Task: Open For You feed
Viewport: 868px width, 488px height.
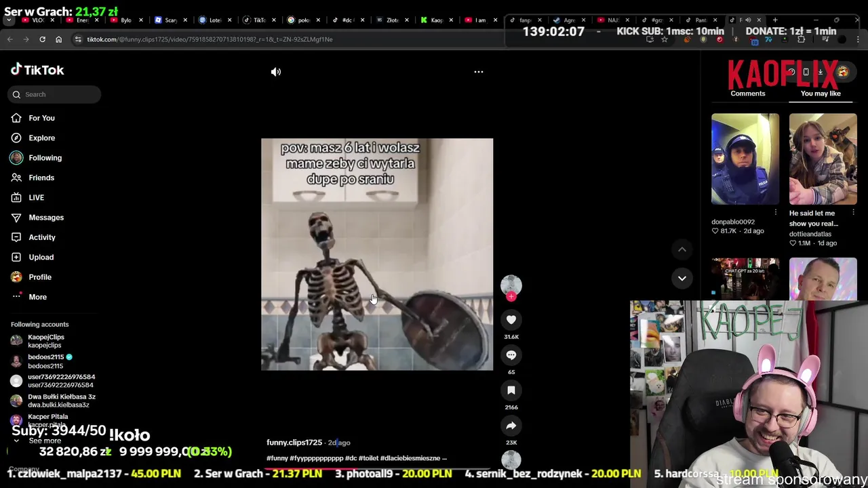Action: click(42, 118)
